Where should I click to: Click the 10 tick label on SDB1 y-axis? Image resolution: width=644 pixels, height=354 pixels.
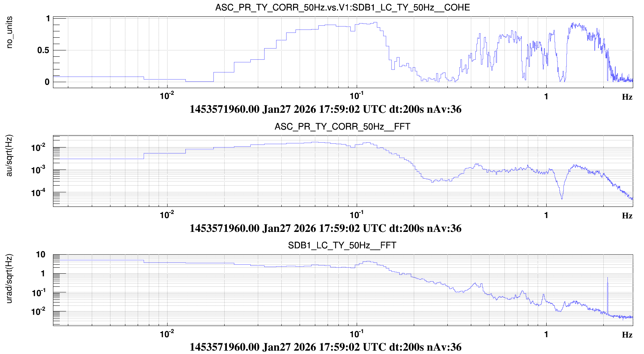point(41,255)
